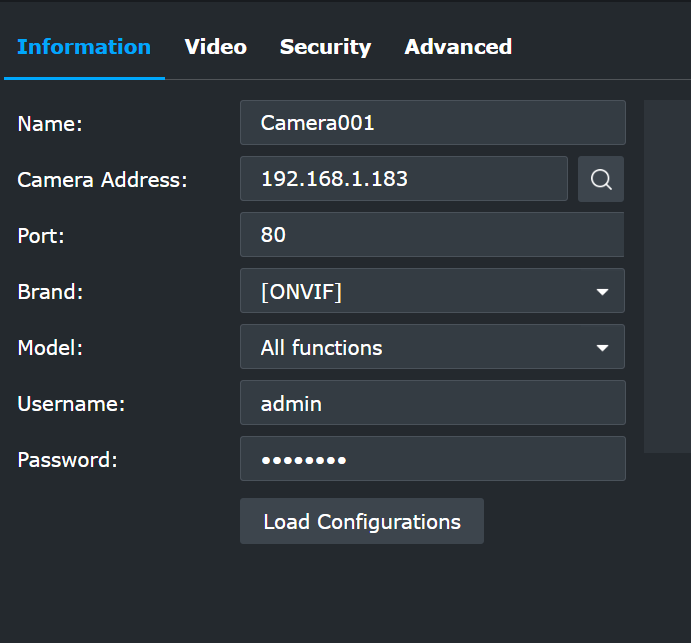Image resolution: width=691 pixels, height=643 pixels.
Task: Open the Security tab
Action: (x=325, y=47)
